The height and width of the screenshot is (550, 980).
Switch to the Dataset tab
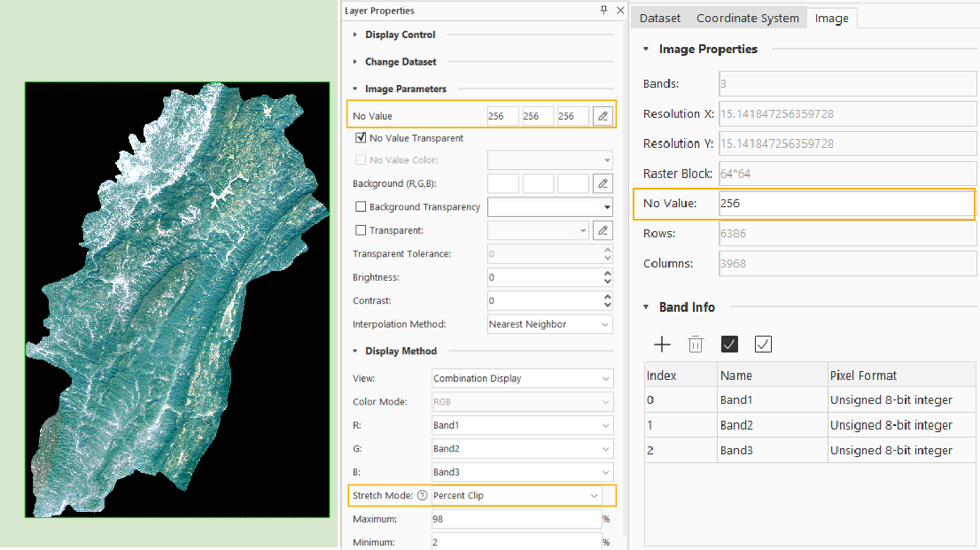660,18
